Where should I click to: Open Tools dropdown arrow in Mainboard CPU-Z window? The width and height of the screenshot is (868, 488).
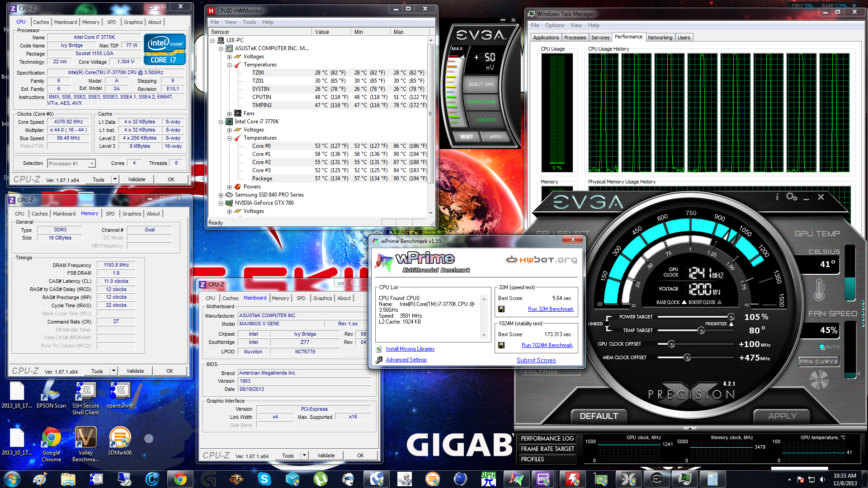[x=304, y=455]
